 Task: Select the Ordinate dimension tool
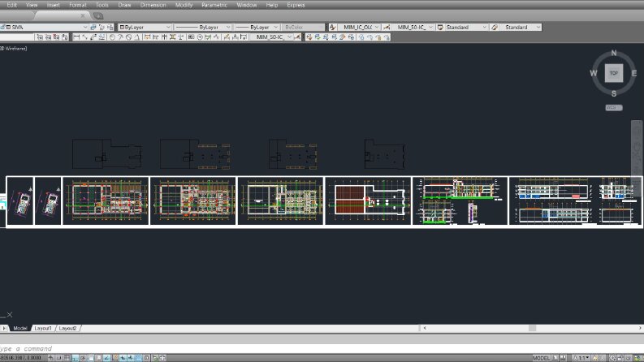coord(102,37)
